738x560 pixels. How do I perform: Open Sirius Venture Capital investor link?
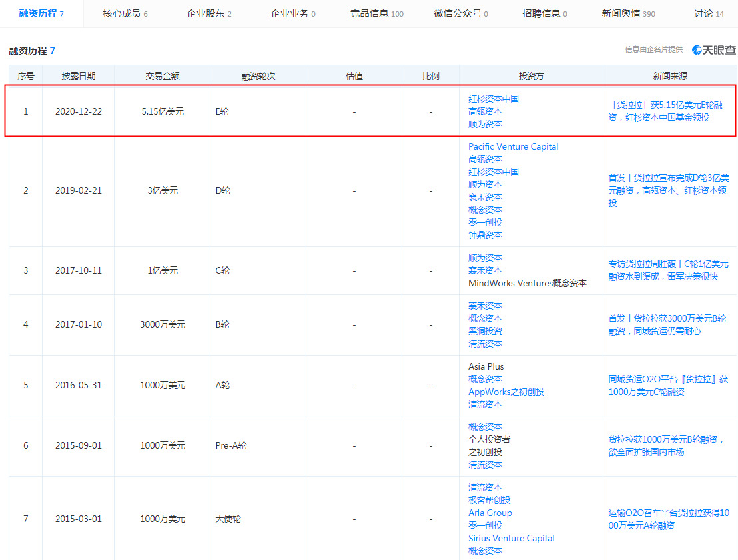(x=511, y=538)
